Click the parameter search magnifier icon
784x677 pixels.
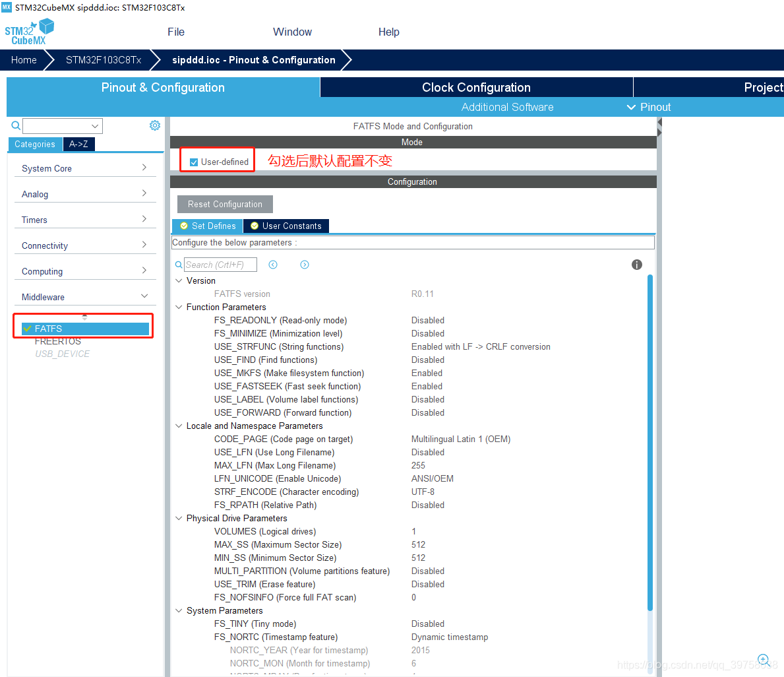[x=179, y=265]
